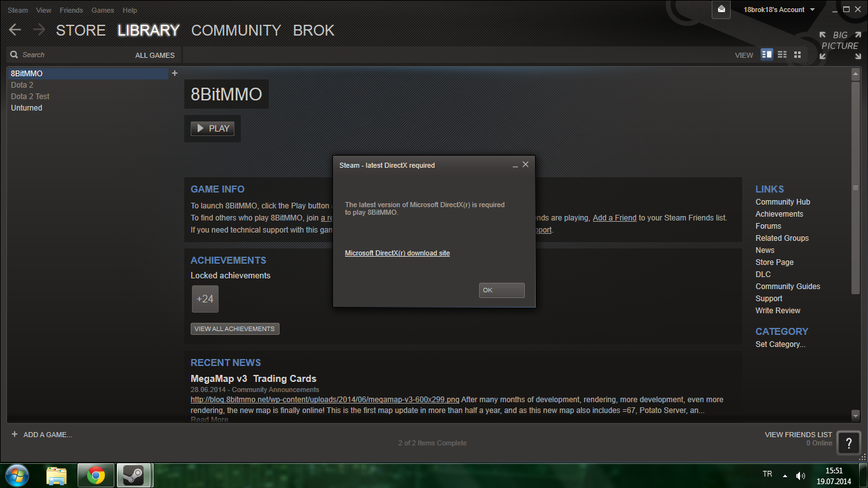The width and height of the screenshot is (868, 488).
Task: Open the Related Groups link
Action: [782, 238]
